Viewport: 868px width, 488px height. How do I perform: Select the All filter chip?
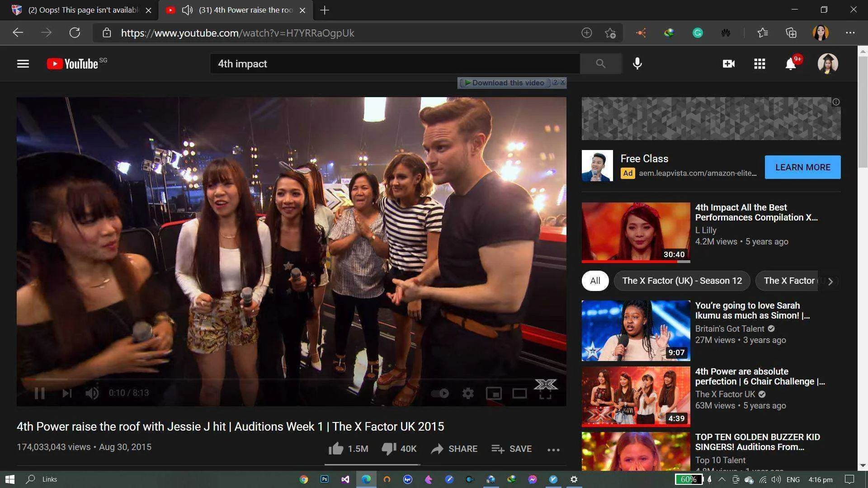(x=595, y=281)
